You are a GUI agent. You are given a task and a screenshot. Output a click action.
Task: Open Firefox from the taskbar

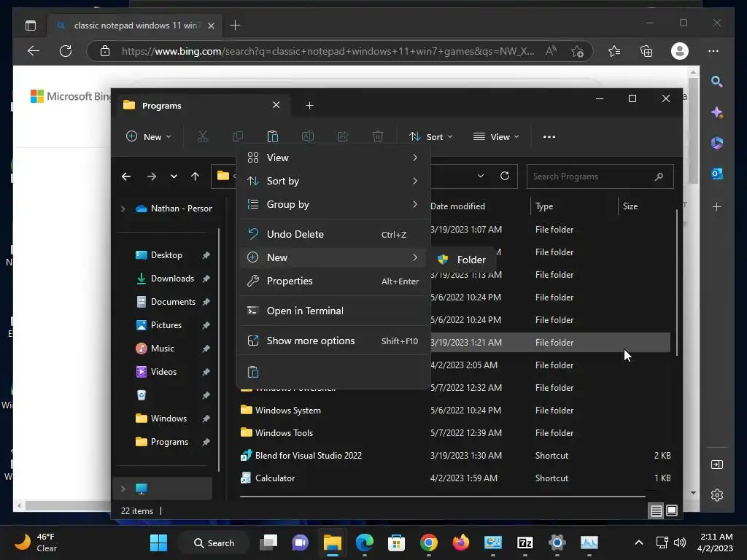[461, 542]
